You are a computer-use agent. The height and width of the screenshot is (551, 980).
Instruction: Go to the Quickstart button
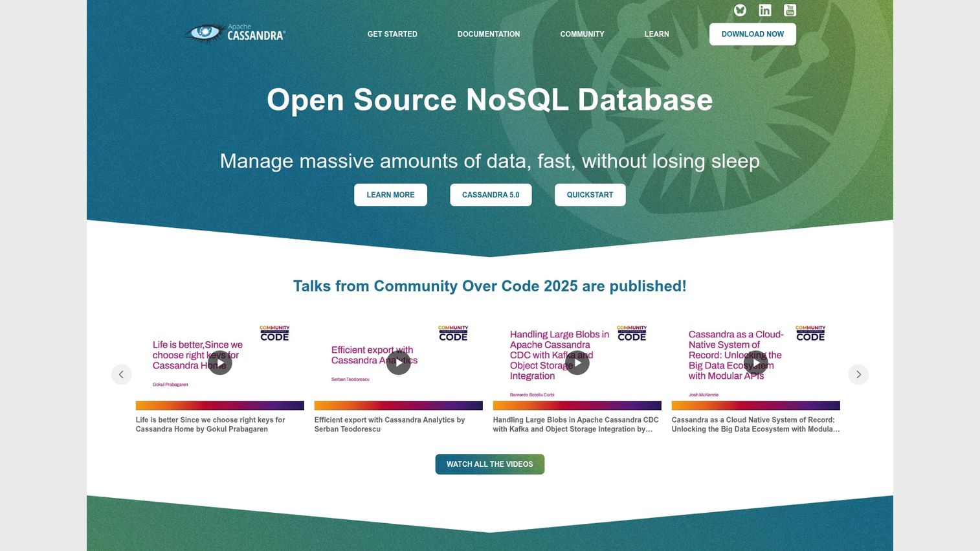pyautogui.click(x=590, y=195)
